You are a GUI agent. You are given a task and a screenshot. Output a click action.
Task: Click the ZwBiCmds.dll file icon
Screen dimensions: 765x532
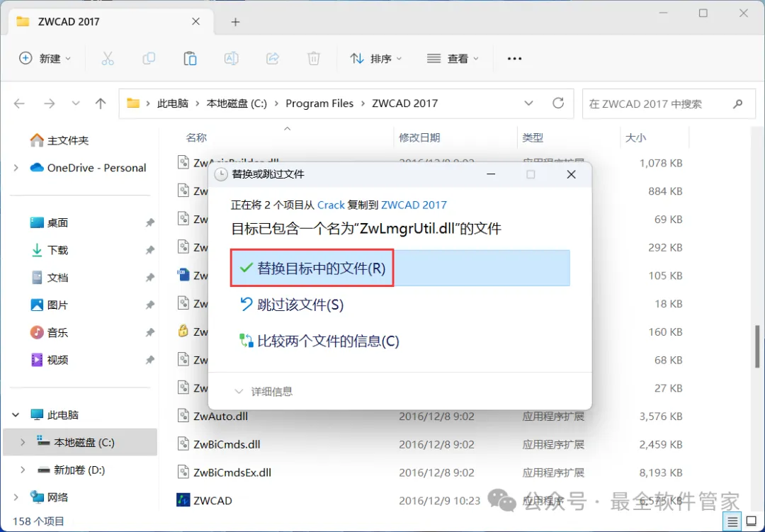click(x=183, y=444)
